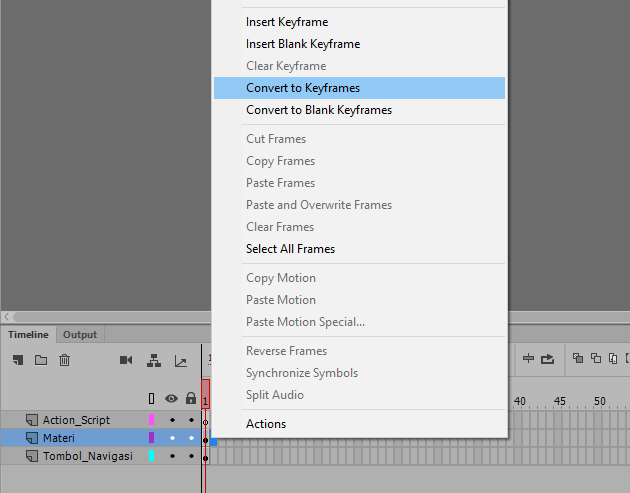Choose Insert Blank Keyframe
Viewport: 630px width, 493px height.
pos(359,44)
